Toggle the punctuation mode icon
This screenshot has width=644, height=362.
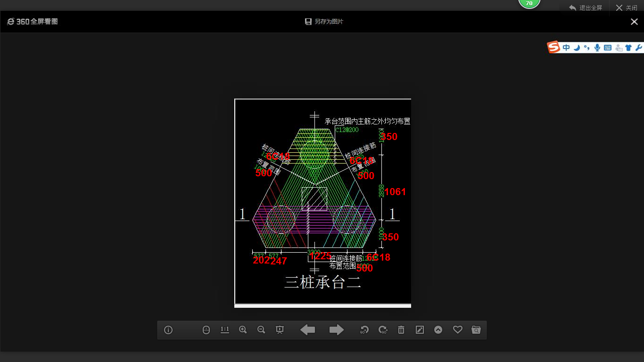(586, 48)
